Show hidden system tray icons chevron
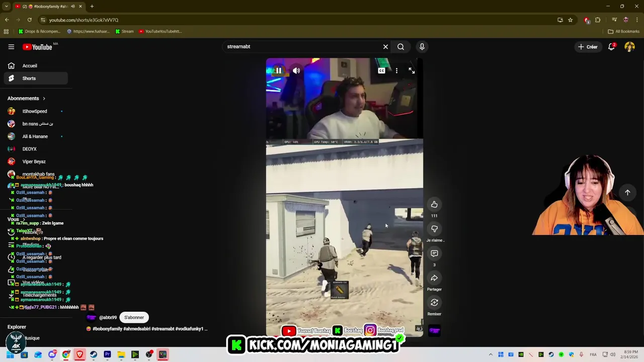Screen dimensions: 644x362 click(x=491, y=355)
